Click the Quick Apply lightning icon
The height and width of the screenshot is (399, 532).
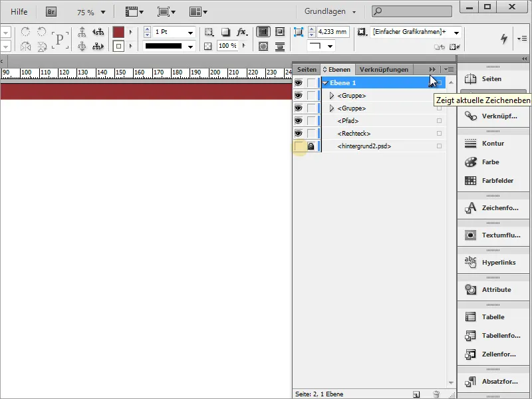tap(504, 39)
